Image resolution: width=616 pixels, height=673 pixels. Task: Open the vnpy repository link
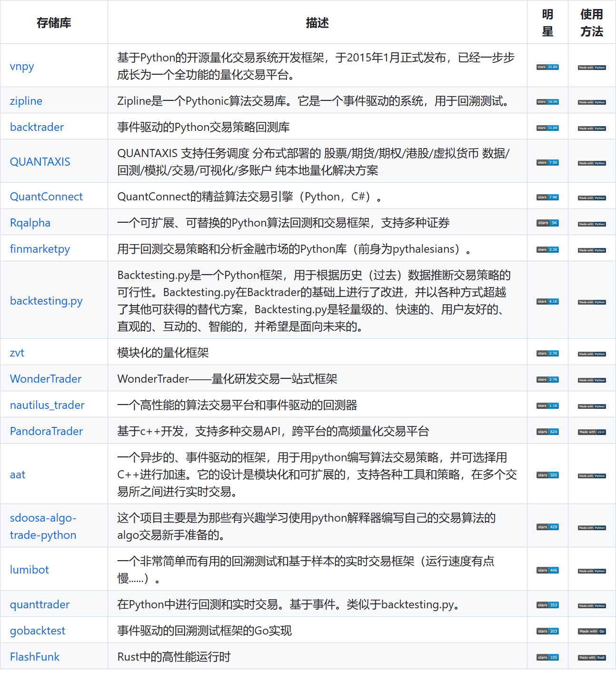point(22,66)
